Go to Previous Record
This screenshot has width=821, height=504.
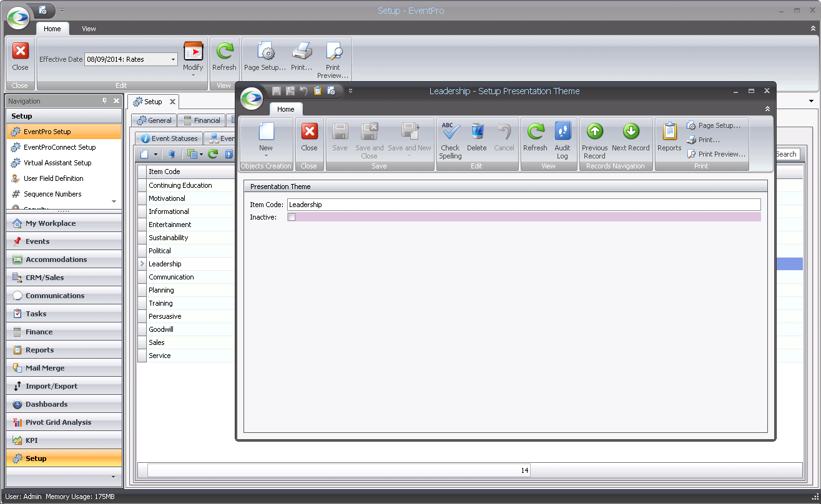click(594, 140)
